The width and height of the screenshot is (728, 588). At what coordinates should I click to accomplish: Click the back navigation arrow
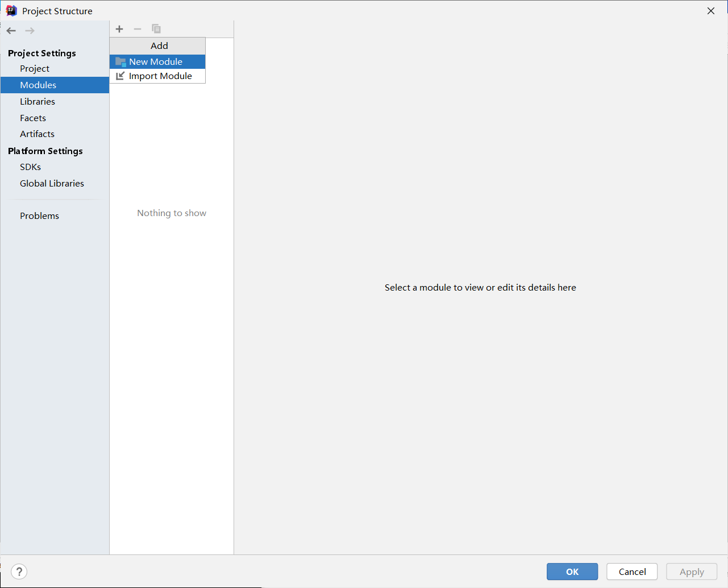coord(11,31)
